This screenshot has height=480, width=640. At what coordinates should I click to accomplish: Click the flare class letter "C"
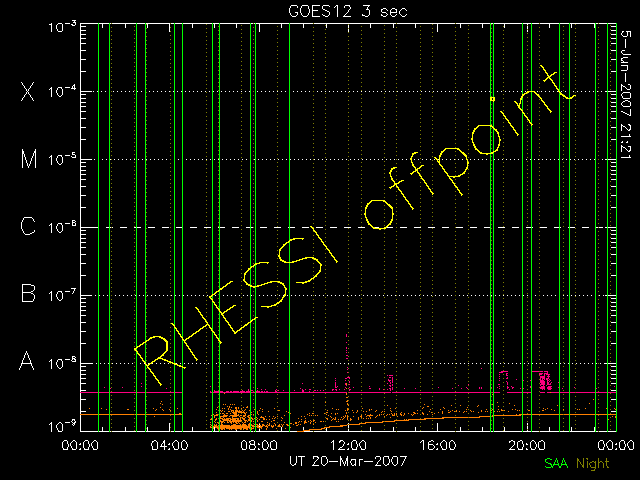point(28,227)
